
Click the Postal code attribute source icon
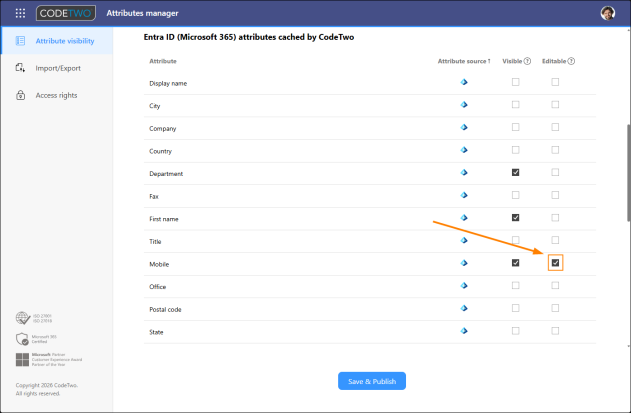pyautogui.click(x=464, y=308)
